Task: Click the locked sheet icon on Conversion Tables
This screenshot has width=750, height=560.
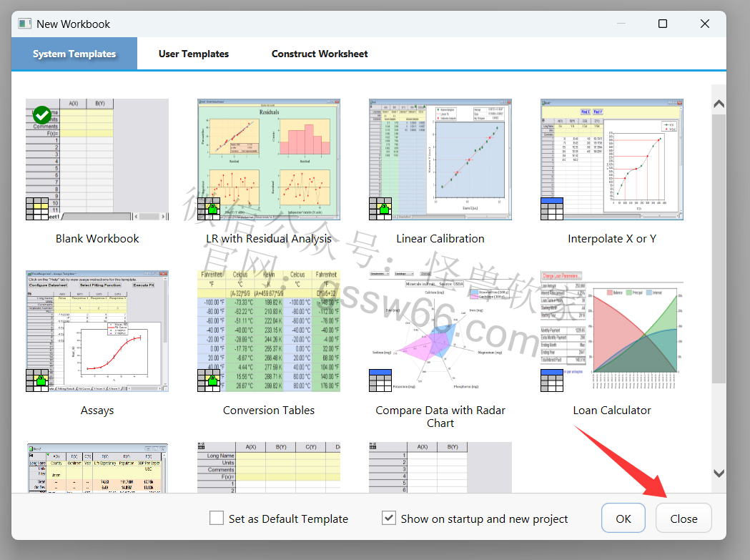Action: [x=209, y=380]
